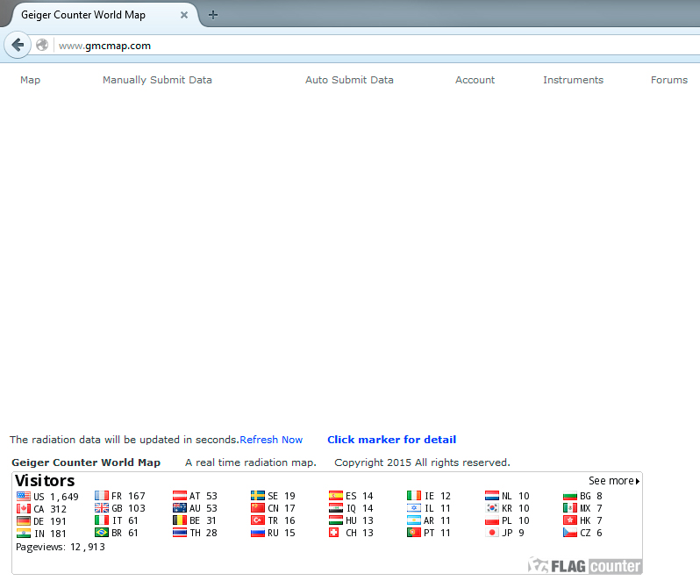
Task: Click the Australia flag icon
Action: click(x=180, y=508)
